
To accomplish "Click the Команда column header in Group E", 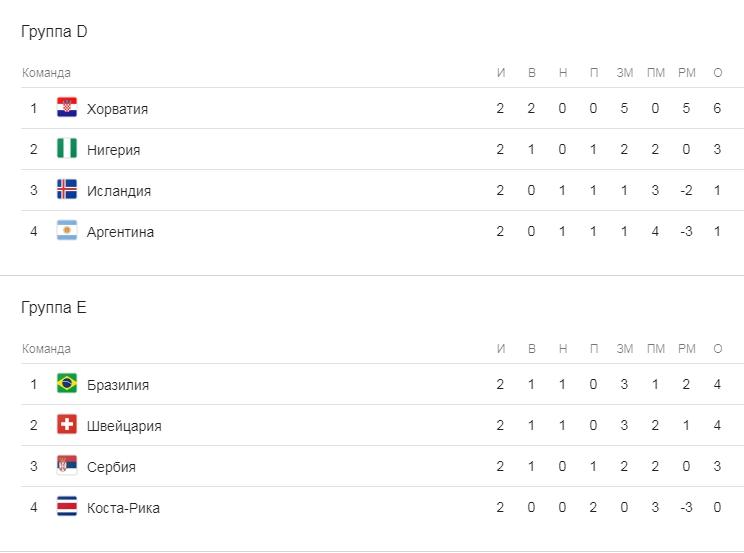I will tap(46, 349).
